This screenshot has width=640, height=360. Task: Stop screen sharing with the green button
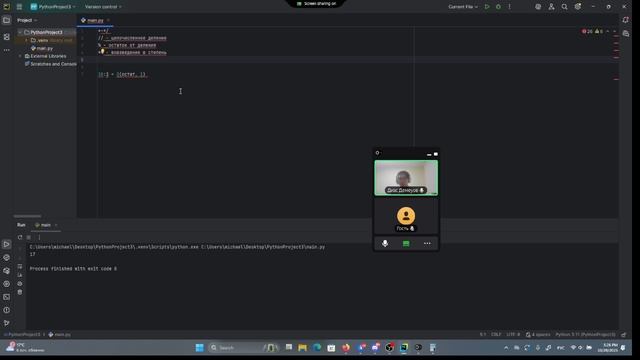406,244
